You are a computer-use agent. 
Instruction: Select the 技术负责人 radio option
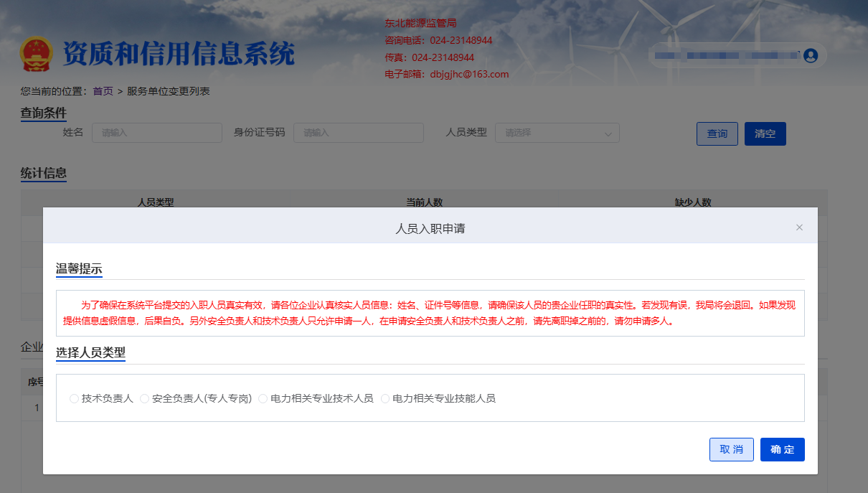[75, 398]
